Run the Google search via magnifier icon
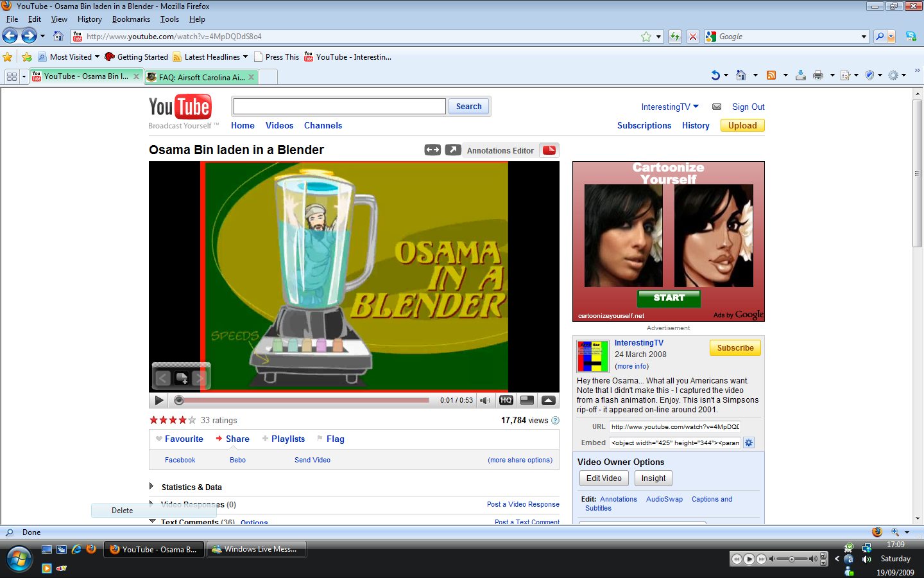This screenshot has height=578, width=924. [x=880, y=37]
